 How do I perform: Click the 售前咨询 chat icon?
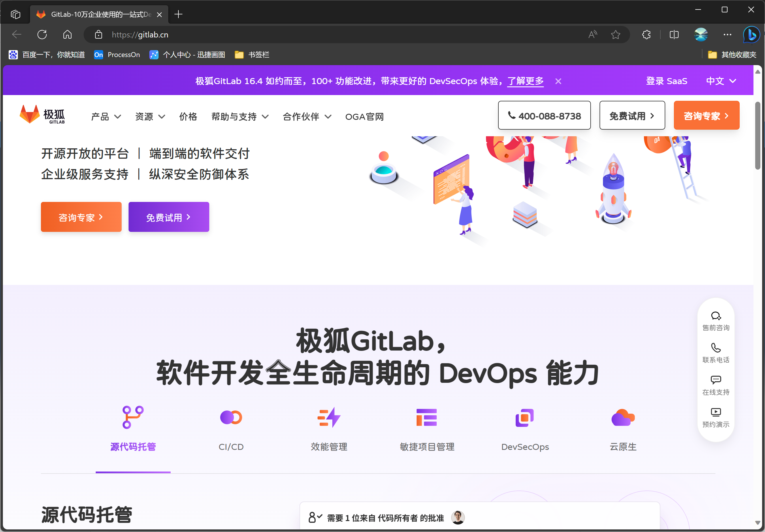[x=715, y=316]
